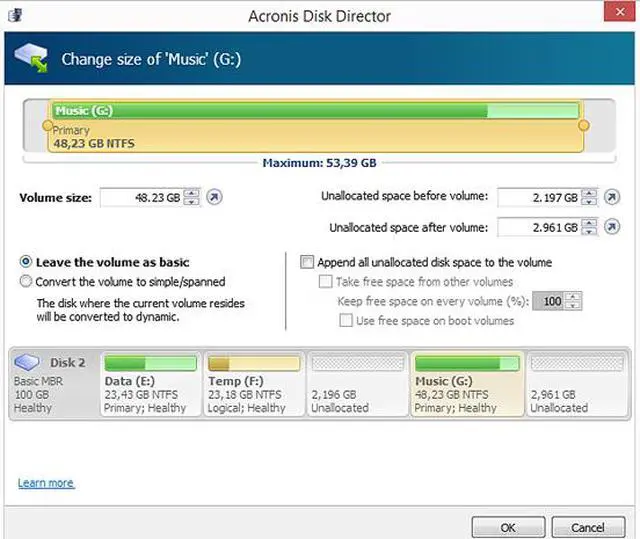
Task: Click arrow icon next to unallocated space before volume
Action: coord(611,198)
